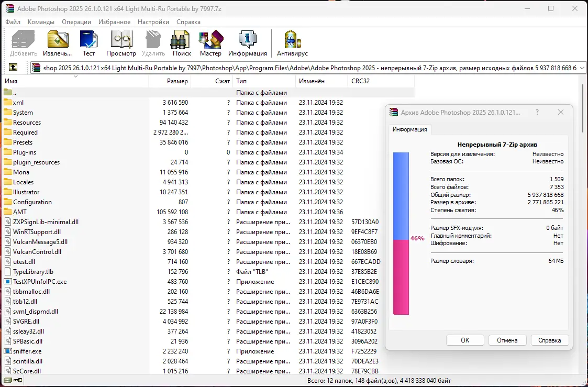Image resolution: width=588 pixels, height=387 pixels.
Task: Click the disk icon in status bar
Action: click(x=7, y=380)
